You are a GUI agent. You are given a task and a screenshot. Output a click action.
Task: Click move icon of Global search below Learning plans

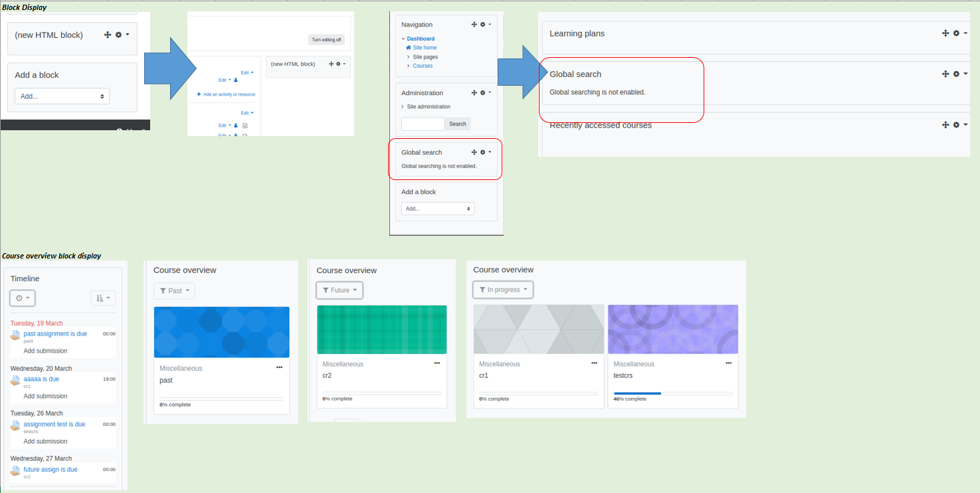pyautogui.click(x=945, y=74)
